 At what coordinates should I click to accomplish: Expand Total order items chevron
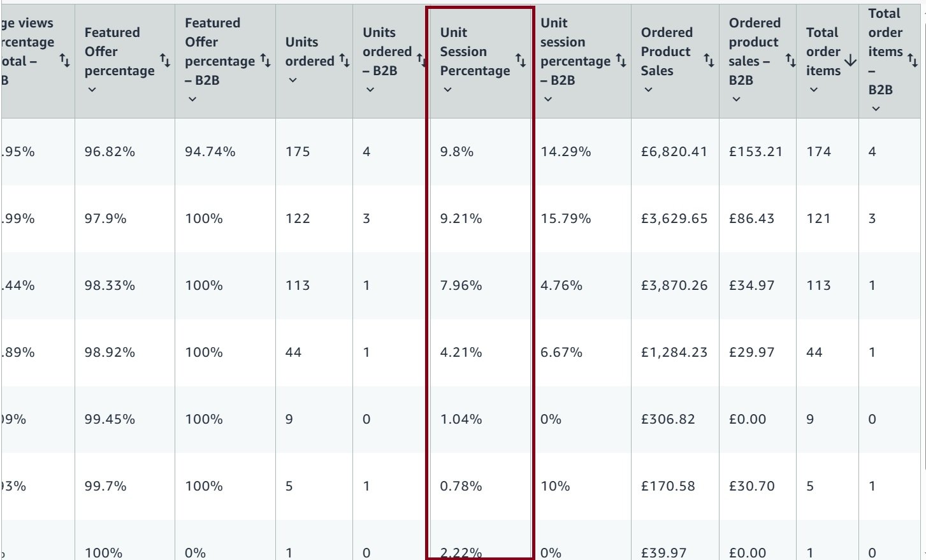813,90
